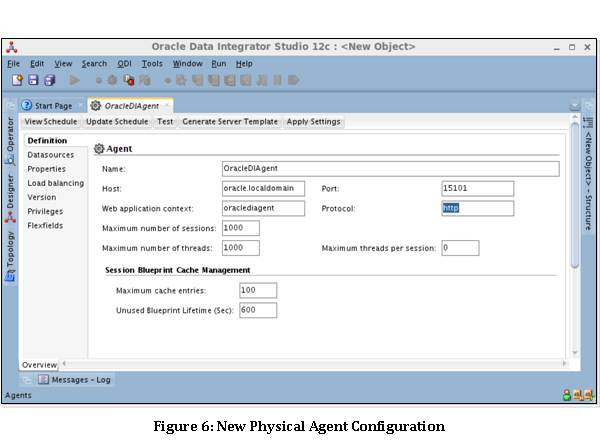Image resolution: width=600 pixels, height=443 pixels.
Task: Click the Pause debug toolbar icon
Action: click(277, 80)
